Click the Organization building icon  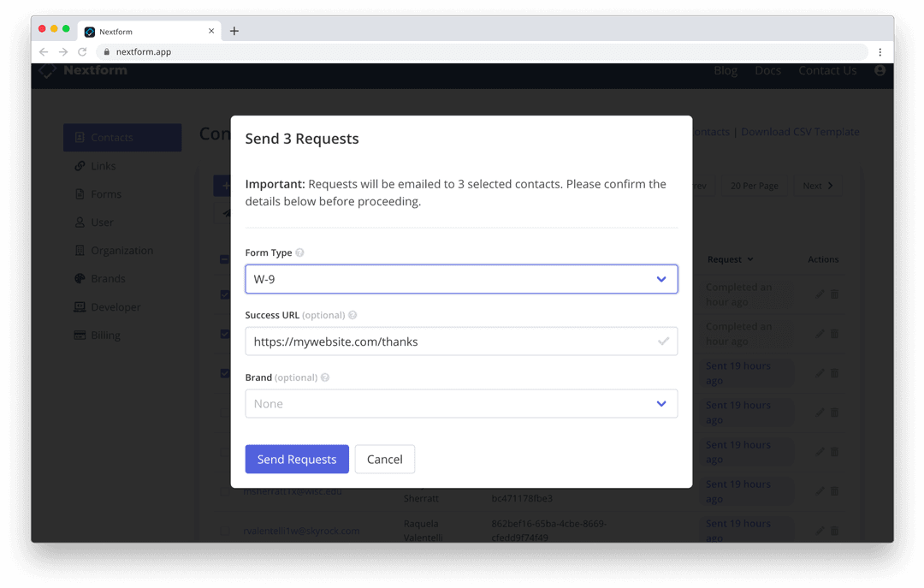pos(81,250)
